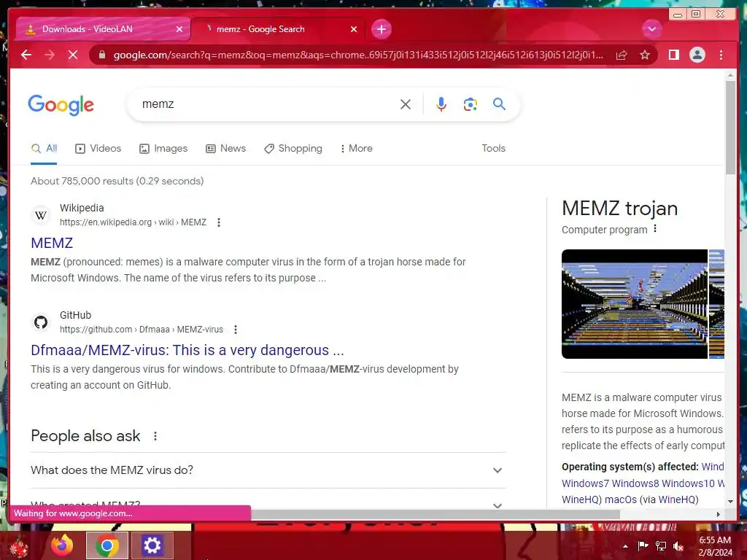Viewport: 747px width, 560px height.
Task: Open MEMZ trojan panel options dots
Action: (656, 229)
